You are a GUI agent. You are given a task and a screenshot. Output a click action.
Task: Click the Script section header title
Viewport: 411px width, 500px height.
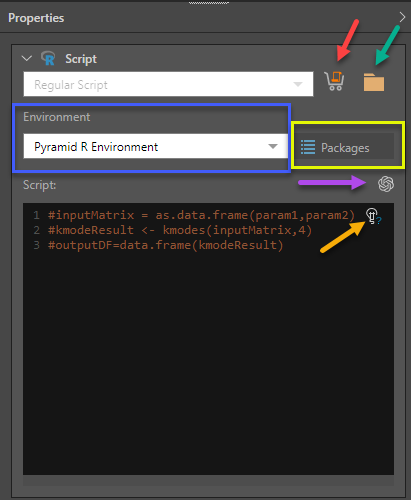point(81,59)
